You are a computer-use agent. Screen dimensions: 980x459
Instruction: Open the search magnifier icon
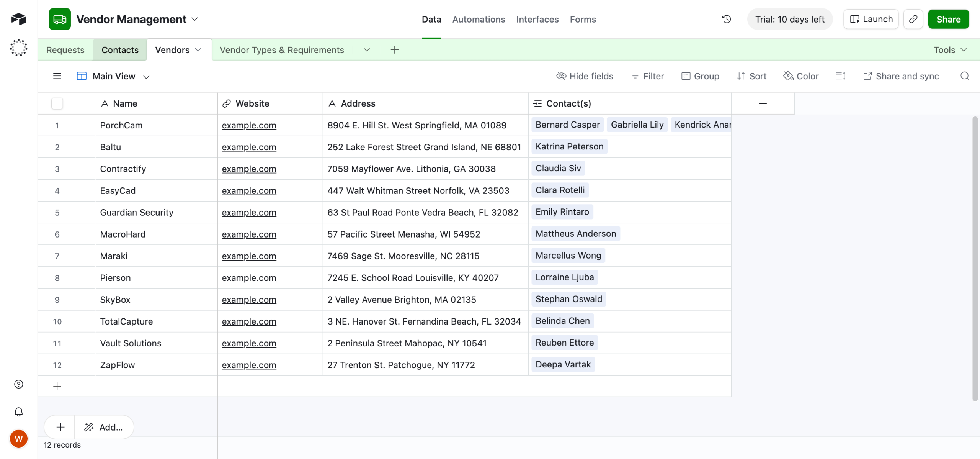965,76
